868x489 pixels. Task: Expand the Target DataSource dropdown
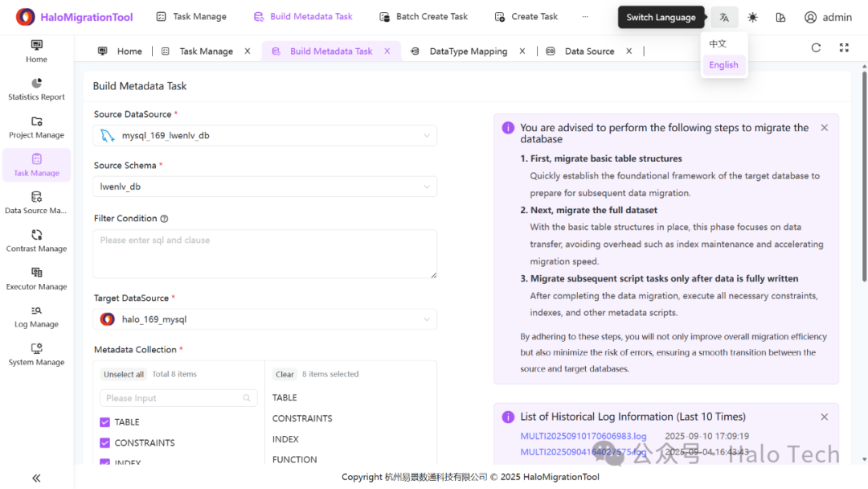coord(264,319)
